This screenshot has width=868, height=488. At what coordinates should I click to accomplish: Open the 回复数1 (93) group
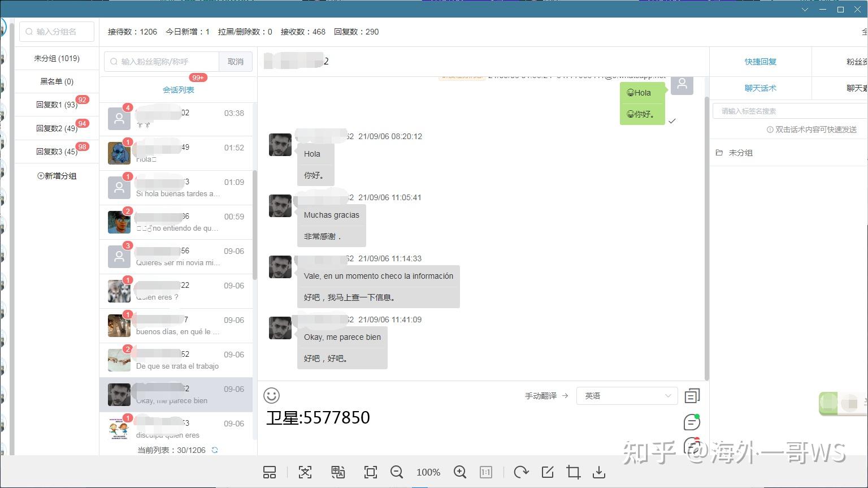57,105
